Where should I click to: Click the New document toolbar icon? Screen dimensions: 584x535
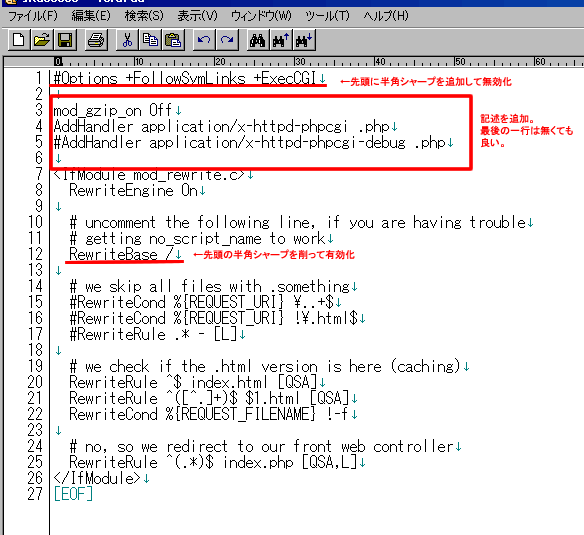pyautogui.click(x=19, y=40)
